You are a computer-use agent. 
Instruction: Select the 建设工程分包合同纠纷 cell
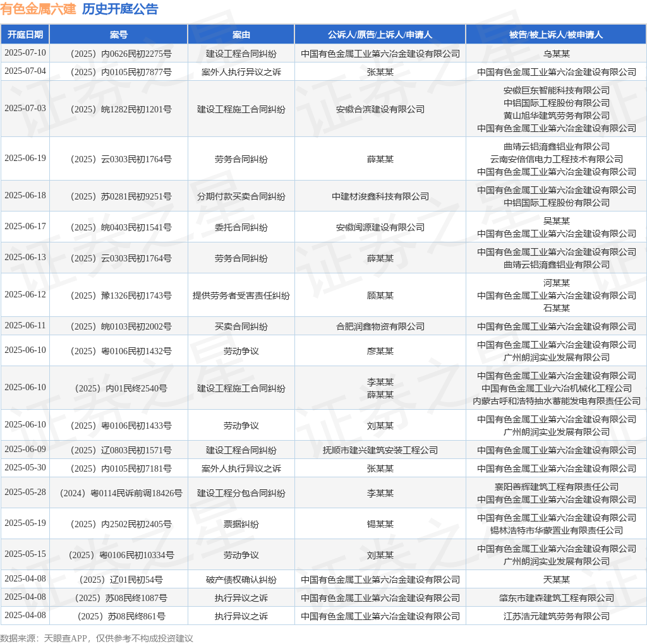point(241,493)
